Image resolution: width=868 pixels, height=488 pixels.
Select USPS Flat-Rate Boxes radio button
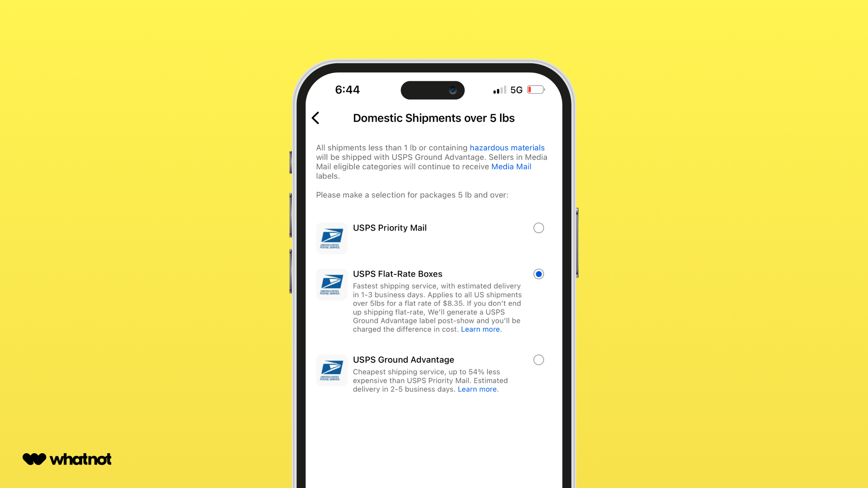point(538,273)
